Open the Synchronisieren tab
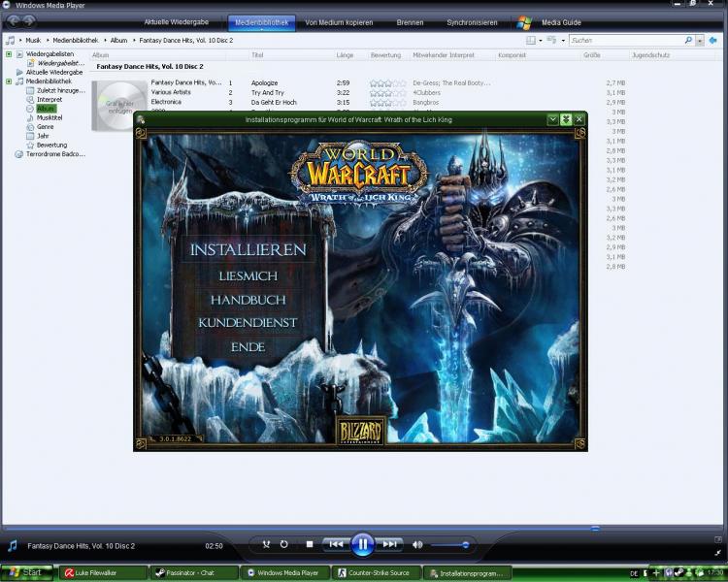This screenshot has width=728, height=582. tap(472, 22)
